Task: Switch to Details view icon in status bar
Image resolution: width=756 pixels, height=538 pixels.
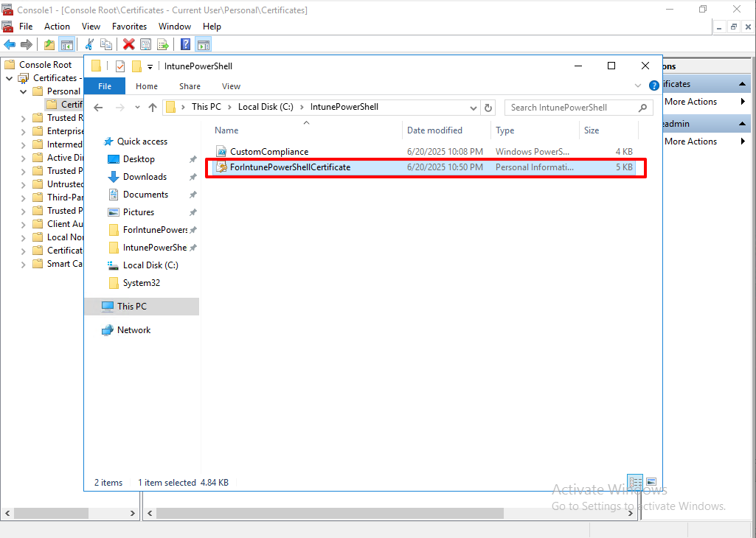Action: coord(636,482)
